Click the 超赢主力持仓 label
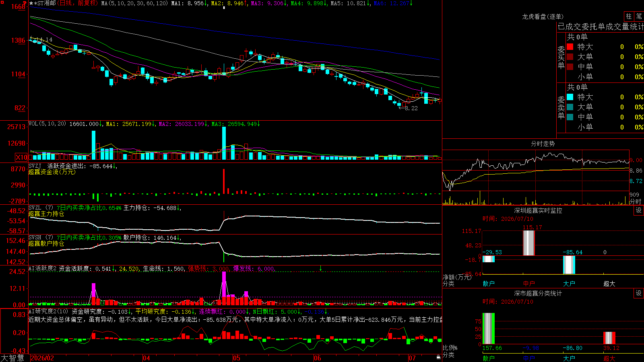Image resolution: width=644 pixels, height=362 pixels. tap(46, 214)
